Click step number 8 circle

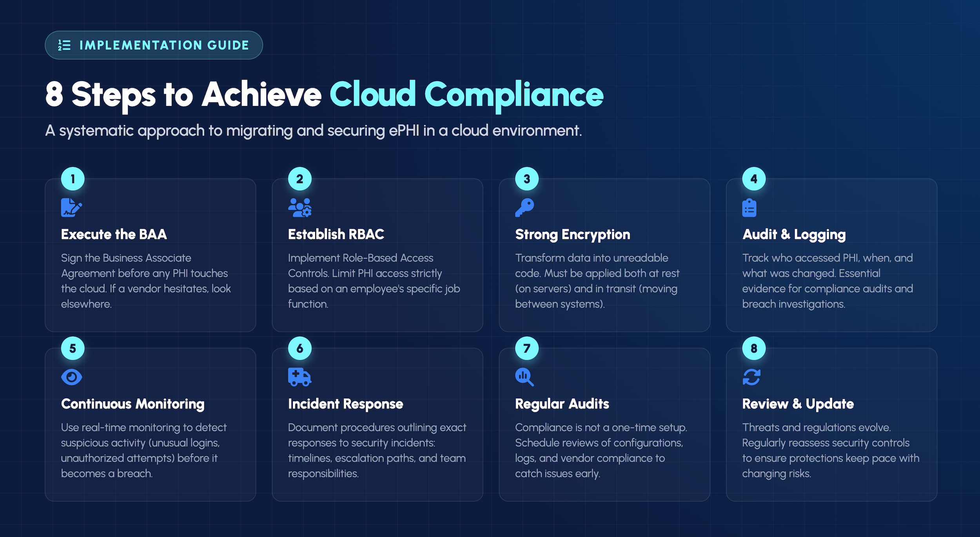[753, 348]
